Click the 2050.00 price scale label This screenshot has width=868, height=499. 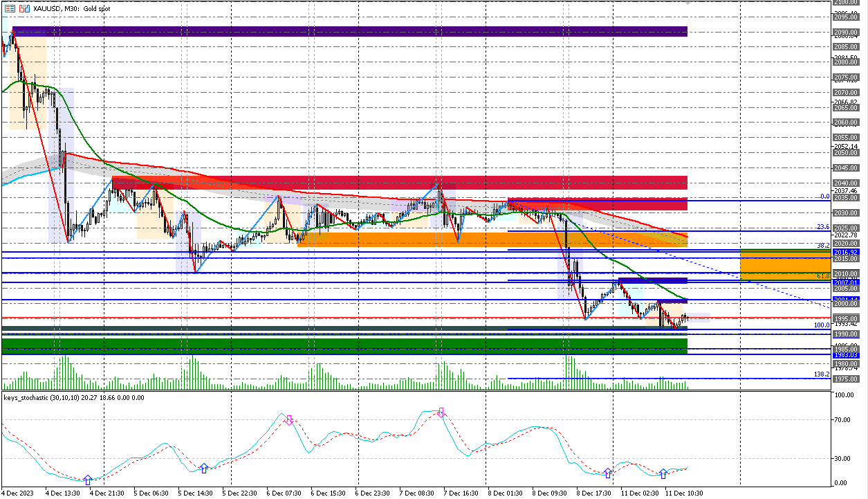(x=847, y=152)
